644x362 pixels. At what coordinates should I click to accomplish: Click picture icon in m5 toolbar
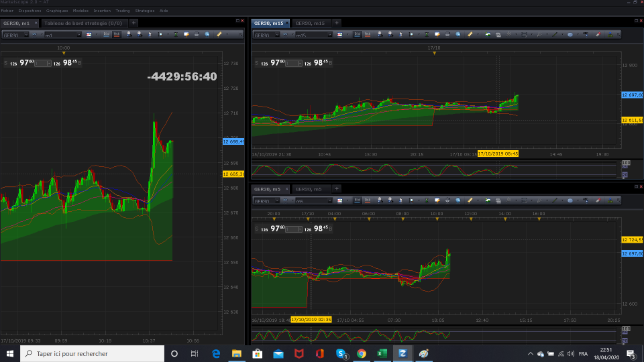pyautogui.click(x=488, y=200)
